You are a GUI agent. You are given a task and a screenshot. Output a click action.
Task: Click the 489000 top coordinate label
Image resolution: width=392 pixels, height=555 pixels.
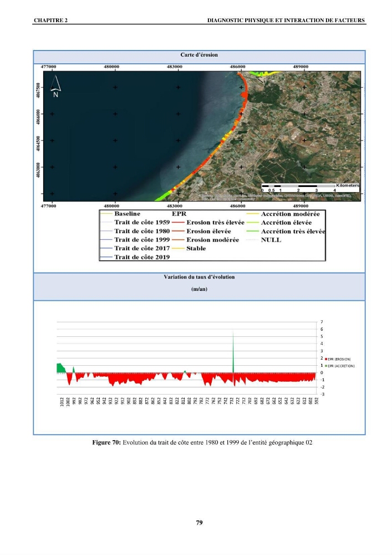coord(301,67)
